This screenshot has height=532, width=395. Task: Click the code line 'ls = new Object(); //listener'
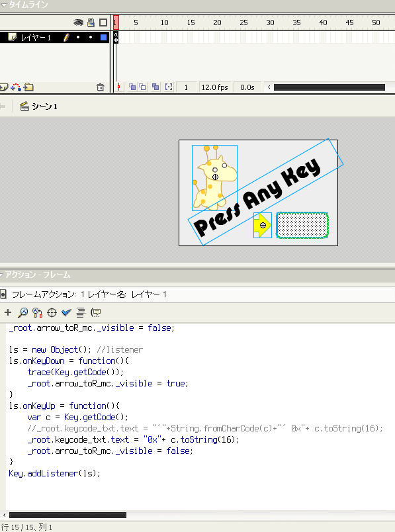(x=76, y=349)
